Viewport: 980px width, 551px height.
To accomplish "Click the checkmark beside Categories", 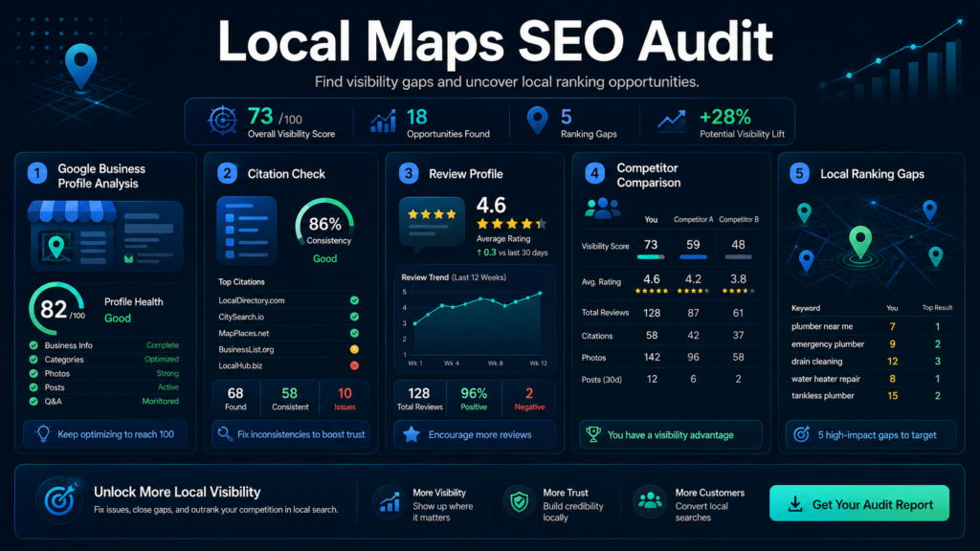I will tap(33, 360).
